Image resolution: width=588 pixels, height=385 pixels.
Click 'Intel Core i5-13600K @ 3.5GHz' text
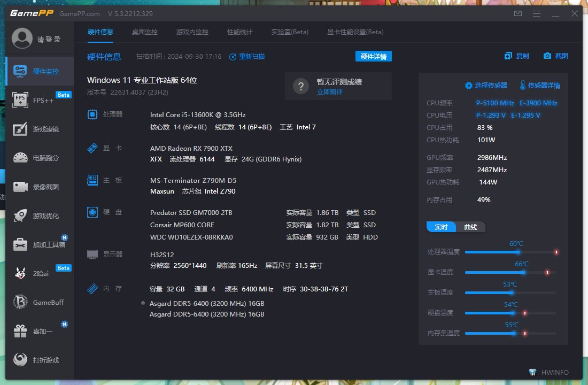coord(198,114)
